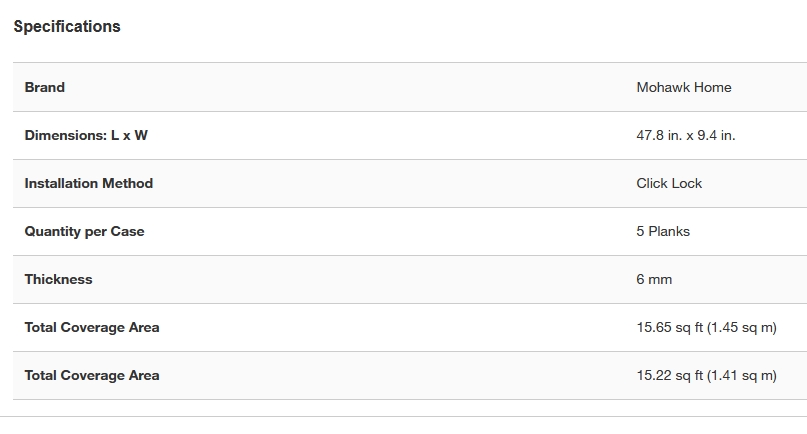Click the Installation Method label
807x434 pixels.
coord(89,183)
